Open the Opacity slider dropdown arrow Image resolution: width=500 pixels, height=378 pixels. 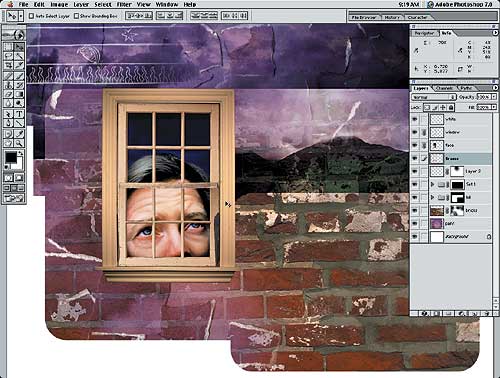click(494, 97)
